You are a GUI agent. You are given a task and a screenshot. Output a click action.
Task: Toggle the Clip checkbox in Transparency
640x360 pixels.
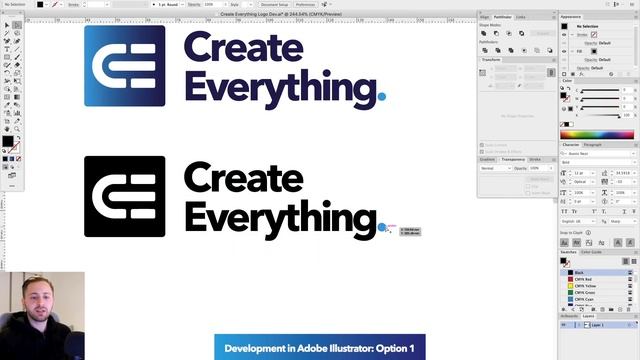click(528, 187)
